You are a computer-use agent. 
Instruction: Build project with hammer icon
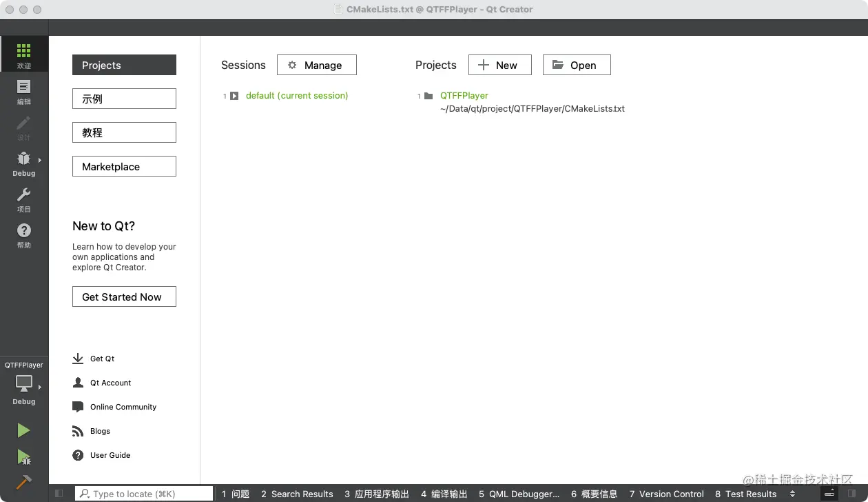pos(23,481)
